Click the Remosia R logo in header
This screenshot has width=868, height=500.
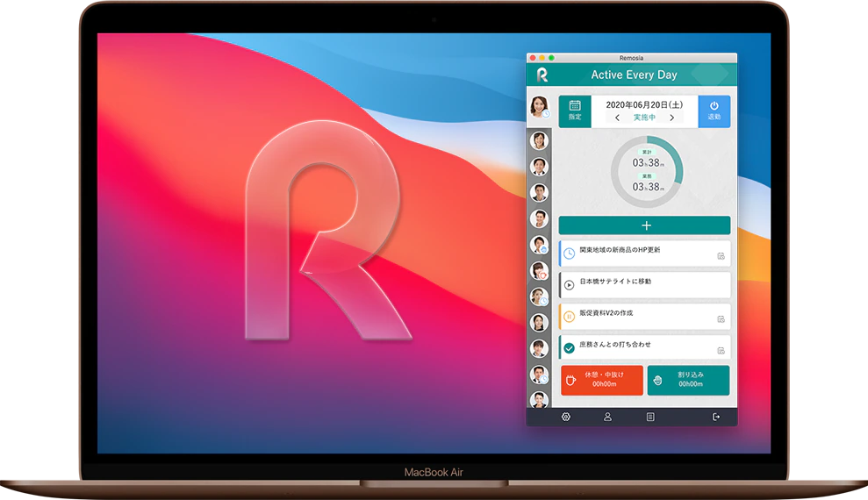(x=542, y=75)
